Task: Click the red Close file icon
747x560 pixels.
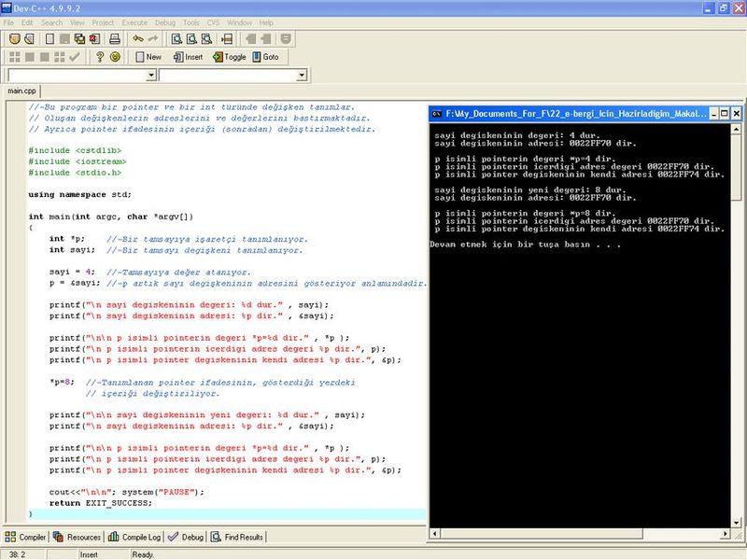Action: tap(94, 39)
